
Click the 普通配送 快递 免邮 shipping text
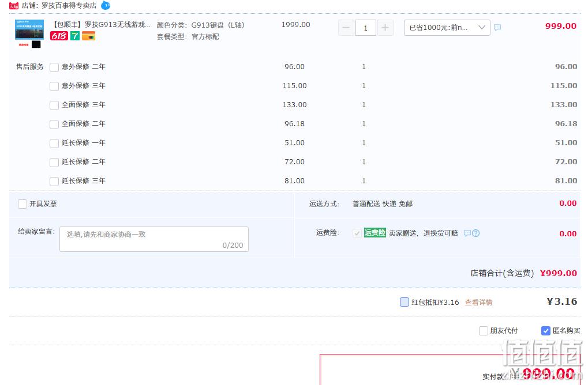[382, 203]
